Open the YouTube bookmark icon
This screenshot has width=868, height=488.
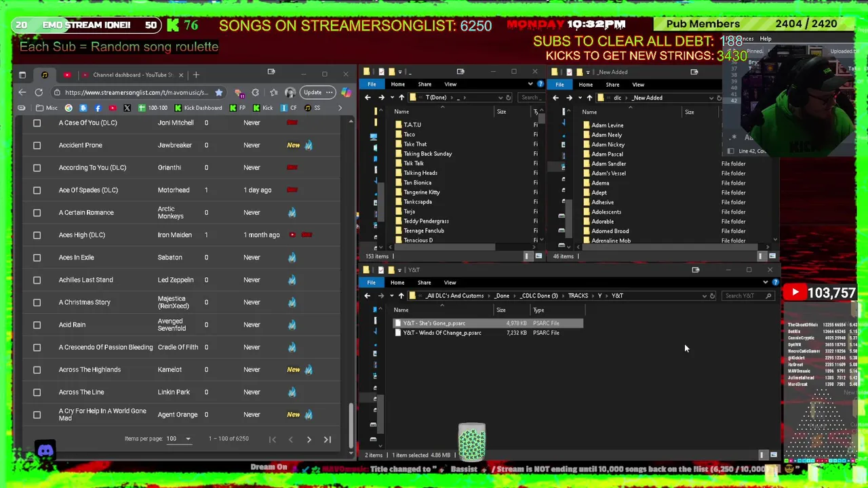[x=112, y=108]
